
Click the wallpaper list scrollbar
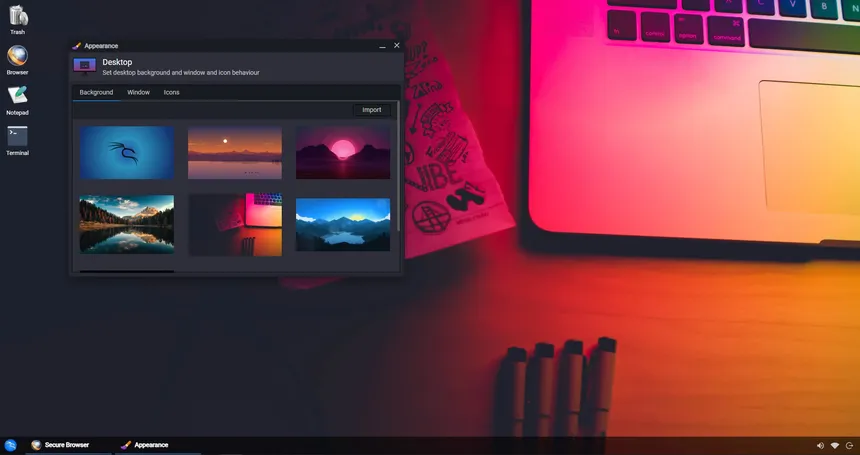click(x=398, y=166)
